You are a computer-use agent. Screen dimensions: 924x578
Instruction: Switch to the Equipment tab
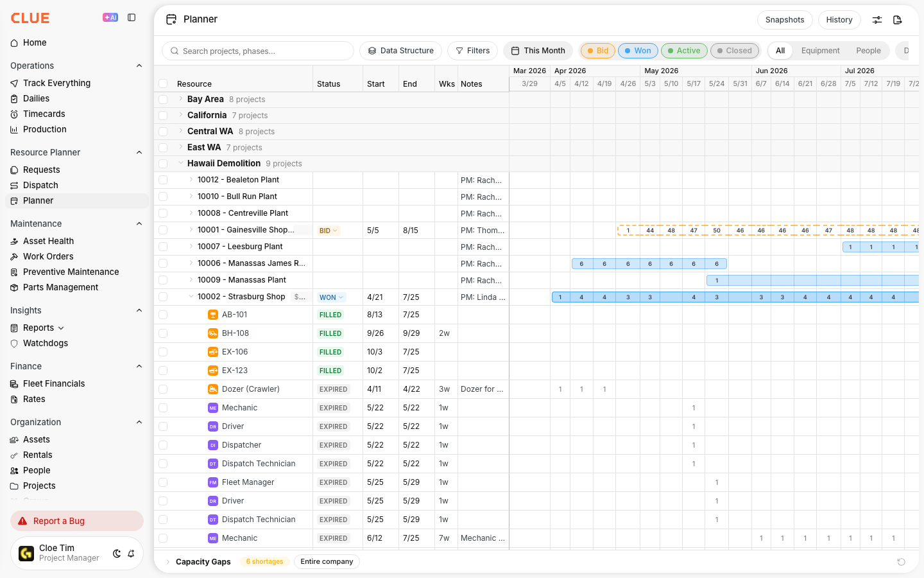click(x=820, y=51)
